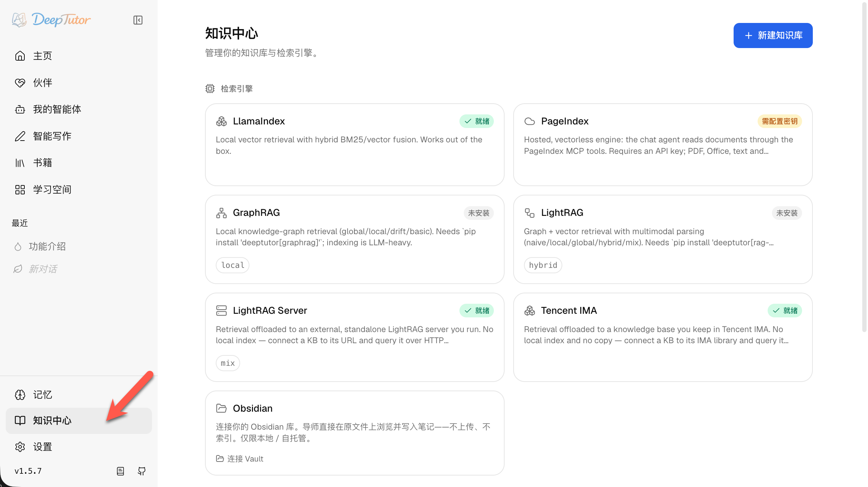
Task: Open the 书籍 library
Action: pos(79,163)
